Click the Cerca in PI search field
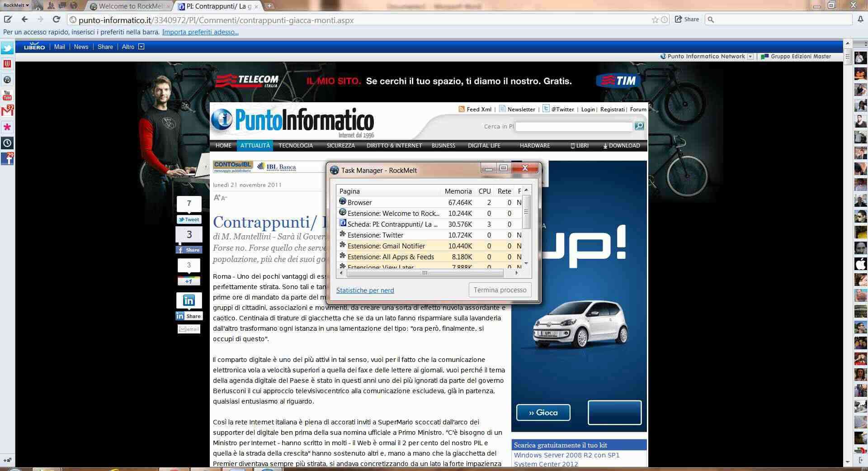This screenshot has height=471, width=868. 574,126
